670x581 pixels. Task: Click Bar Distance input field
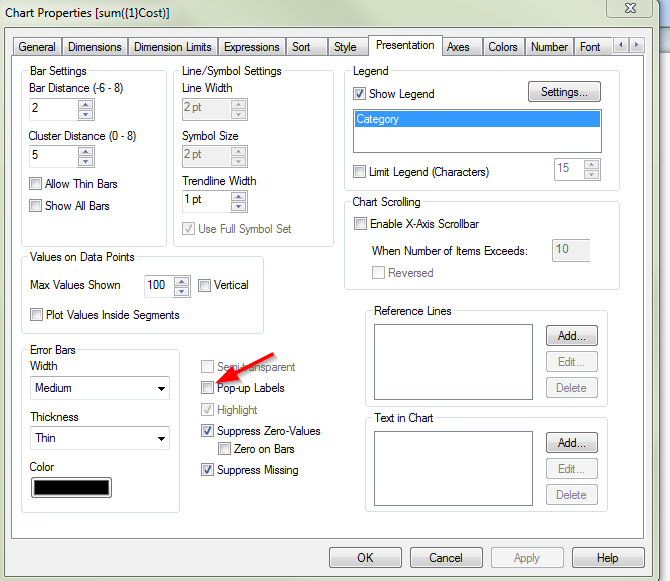point(53,109)
